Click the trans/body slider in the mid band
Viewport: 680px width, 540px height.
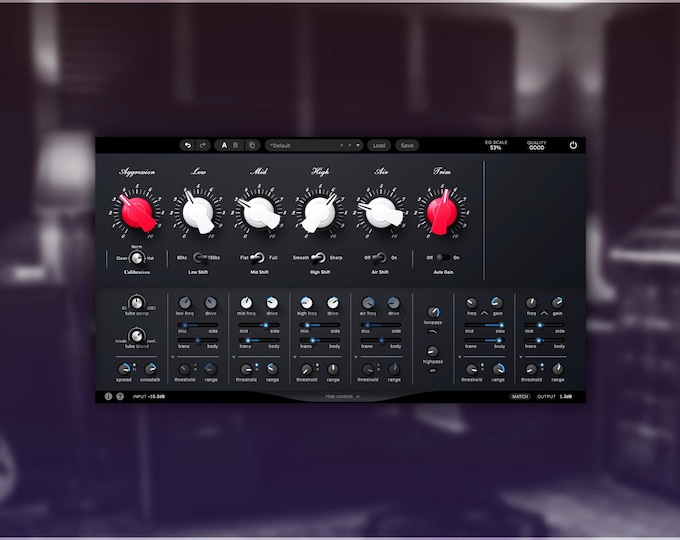(x=259, y=340)
